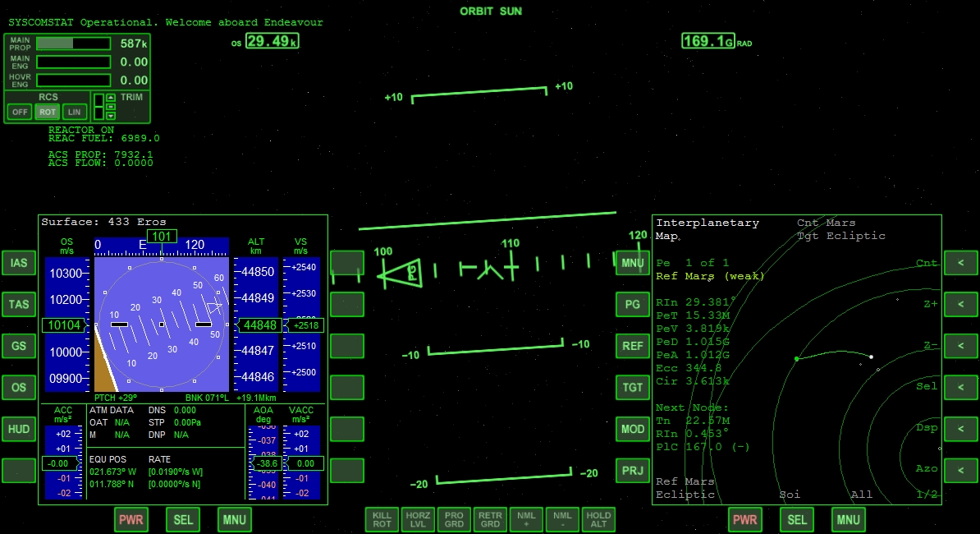
Task: Power off the Surface MFD with PWR
Action: tap(131, 519)
